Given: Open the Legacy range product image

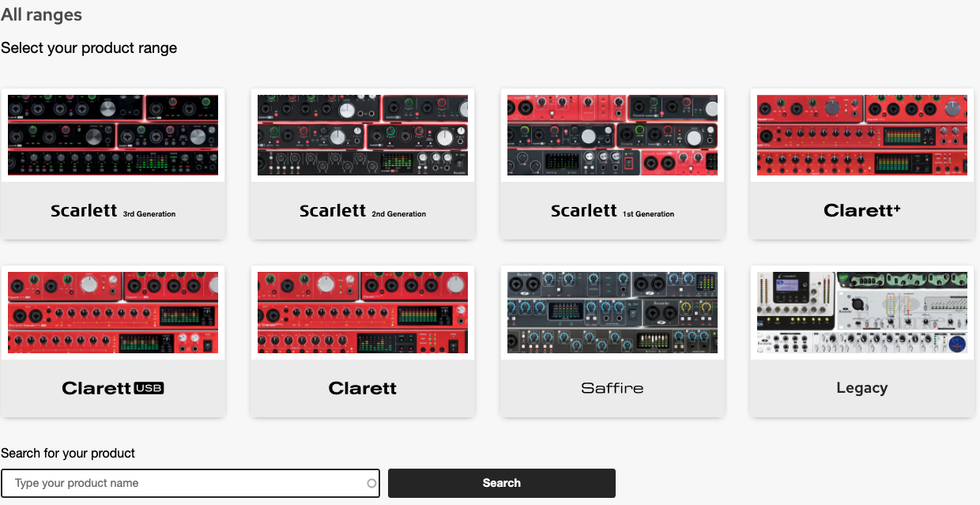Looking at the screenshot, I should point(861,312).
